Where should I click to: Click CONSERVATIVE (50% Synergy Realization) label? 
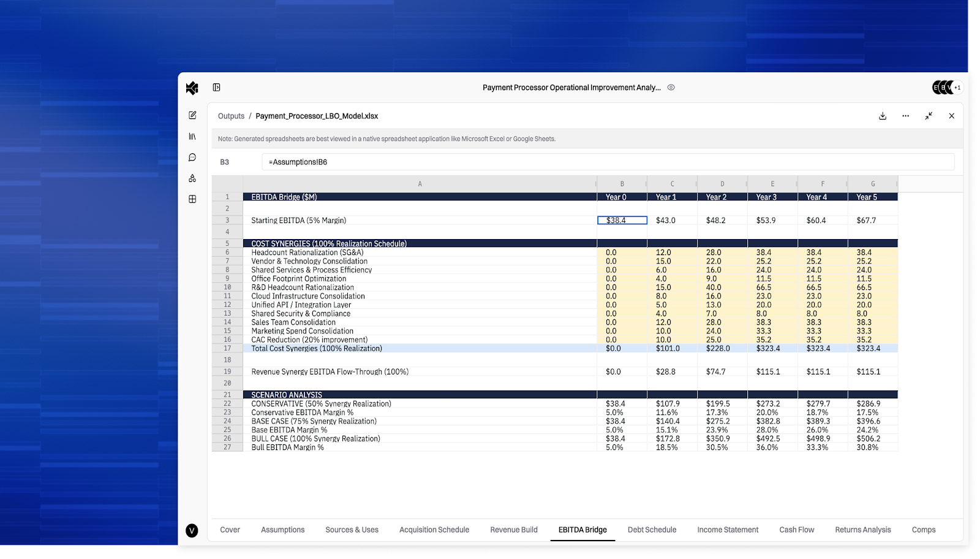pyautogui.click(x=321, y=404)
